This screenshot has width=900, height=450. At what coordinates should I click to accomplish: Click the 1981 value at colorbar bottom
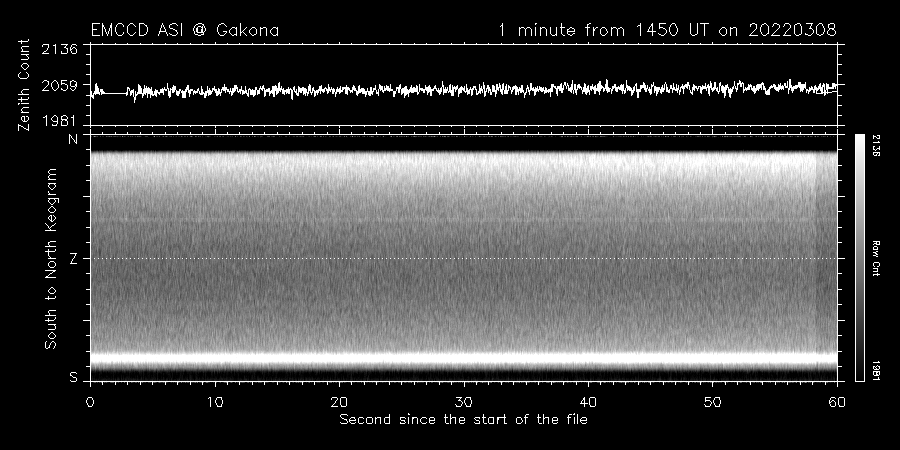[875, 370]
